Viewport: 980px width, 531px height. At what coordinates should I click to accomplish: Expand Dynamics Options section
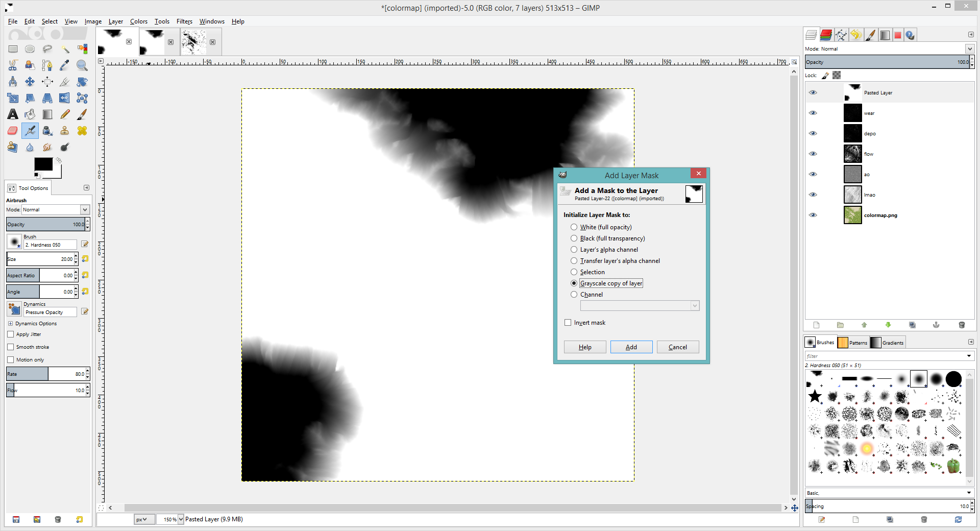point(10,324)
